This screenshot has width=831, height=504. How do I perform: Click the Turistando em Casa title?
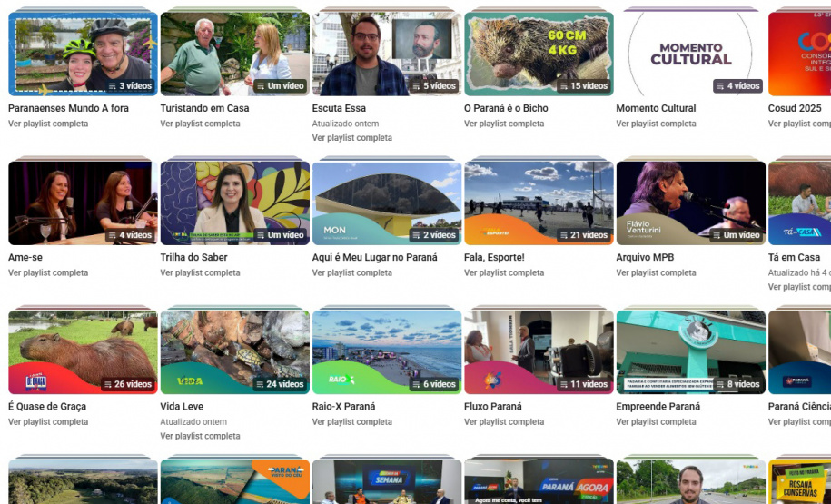point(204,108)
